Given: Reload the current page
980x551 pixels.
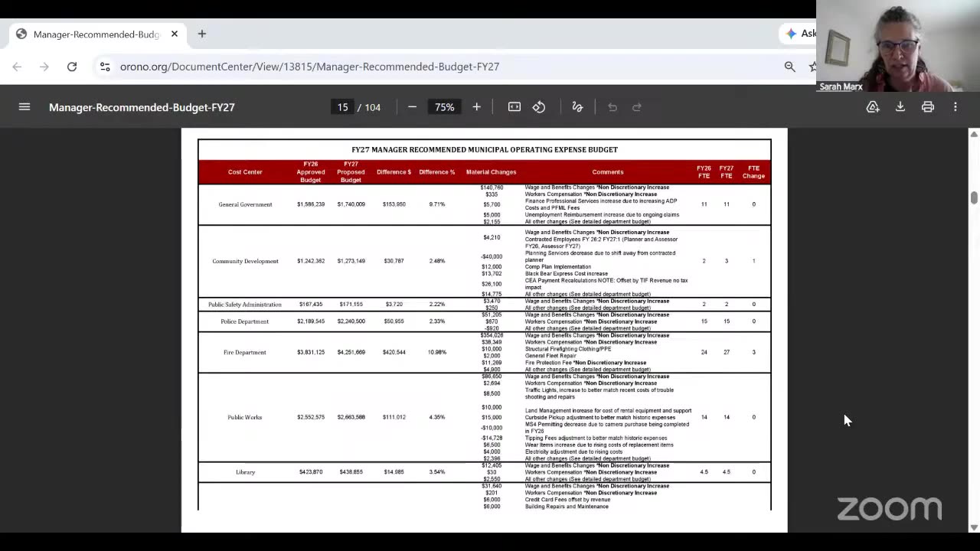Looking at the screenshot, I should [72, 67].
